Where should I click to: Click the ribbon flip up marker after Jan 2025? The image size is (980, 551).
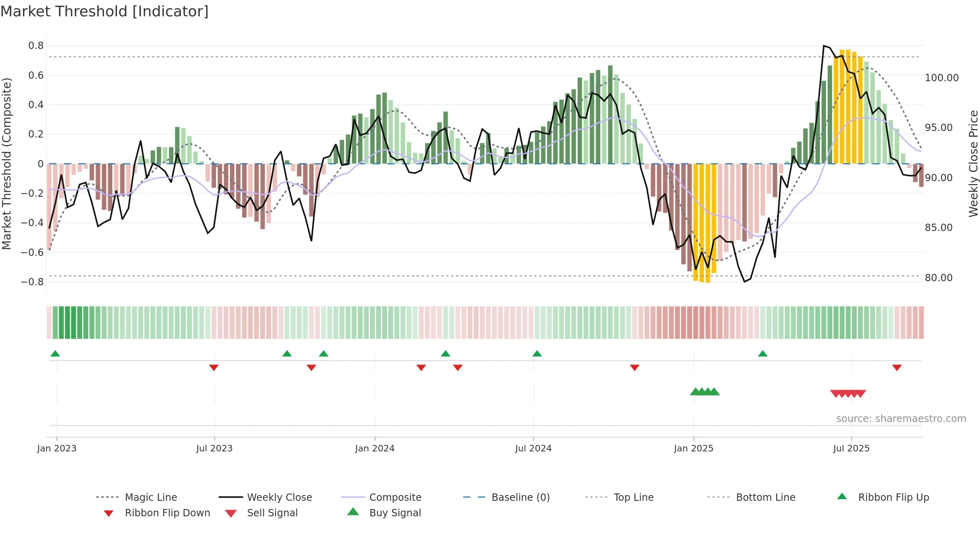click(x=763, y=353)
